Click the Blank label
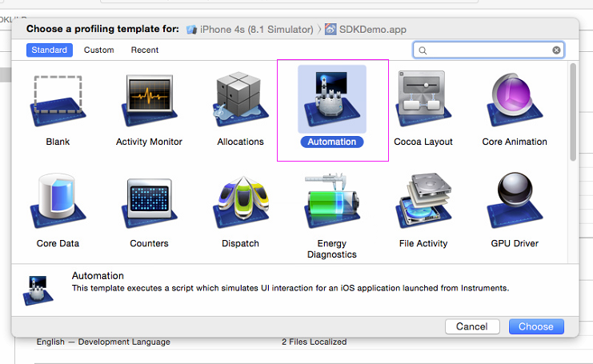This screenshot has height=364, width=593. coord(58,142)
